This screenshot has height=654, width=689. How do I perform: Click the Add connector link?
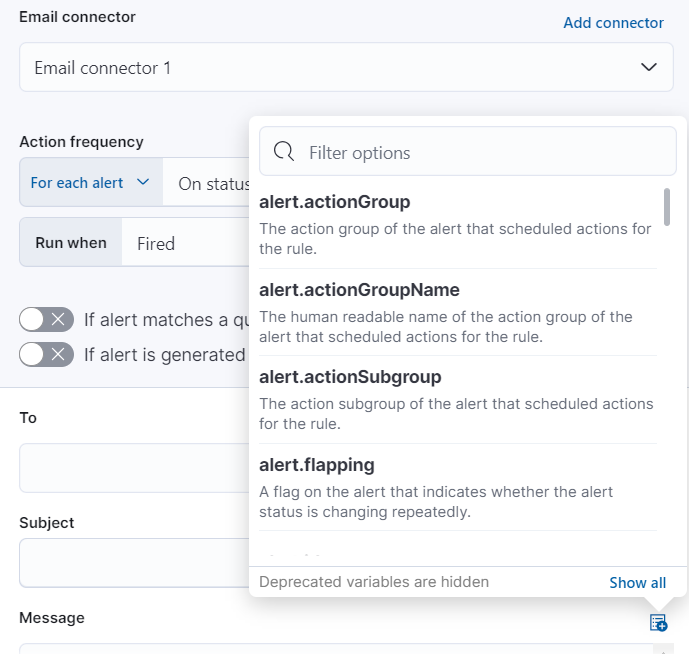613,23
